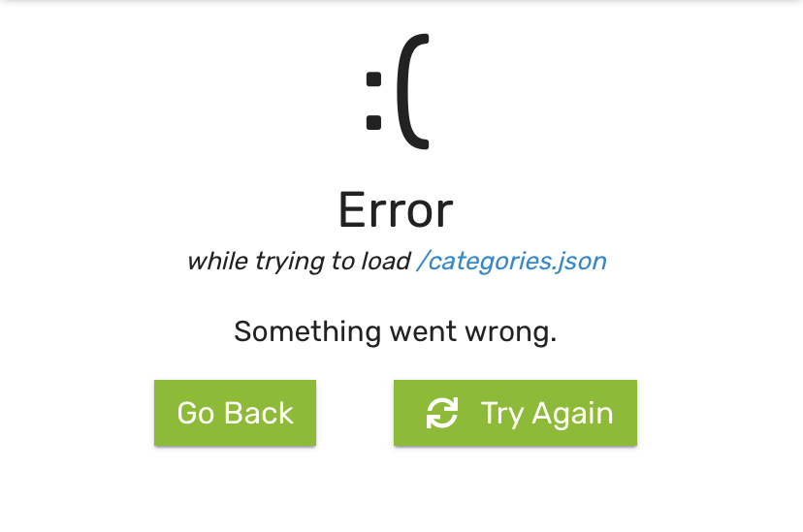Click the 'Go Back' label text

pos(235,413)
